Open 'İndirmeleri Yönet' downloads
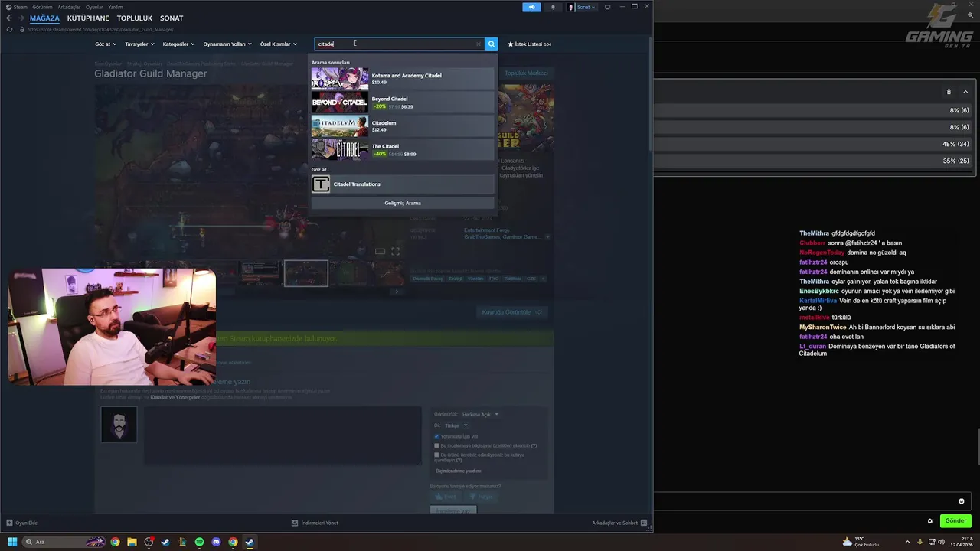 pos(315,523)
